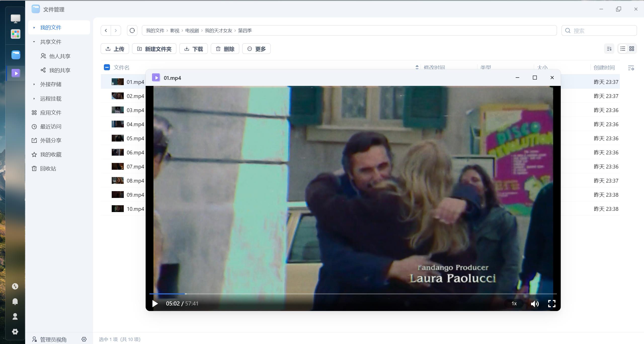Go forward with the right arrow

pos(116,30)
